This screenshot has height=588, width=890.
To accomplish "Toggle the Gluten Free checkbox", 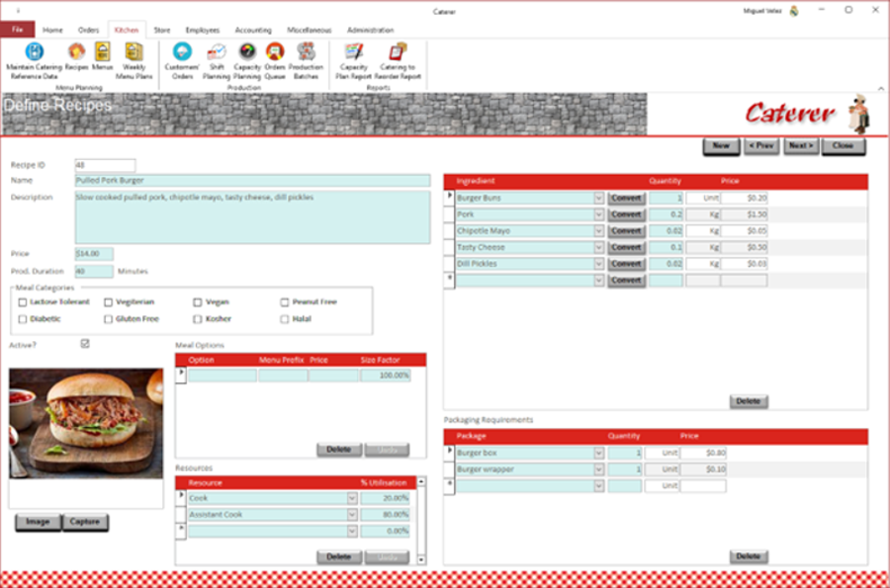I will [x=109, y=319].
